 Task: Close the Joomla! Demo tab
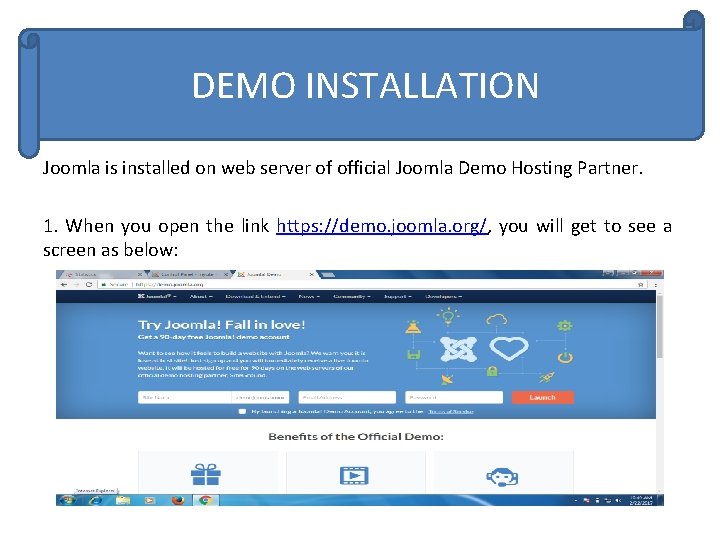point(311,274)
